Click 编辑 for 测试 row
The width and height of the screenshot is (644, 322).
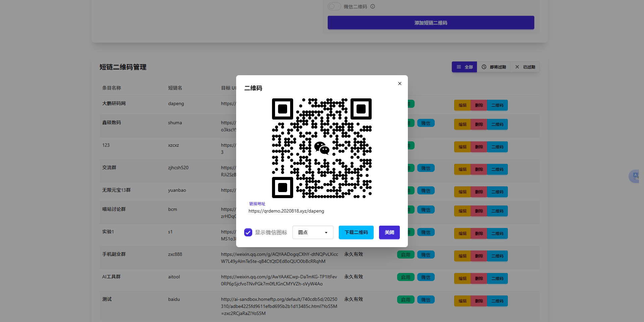coord(462,301)
